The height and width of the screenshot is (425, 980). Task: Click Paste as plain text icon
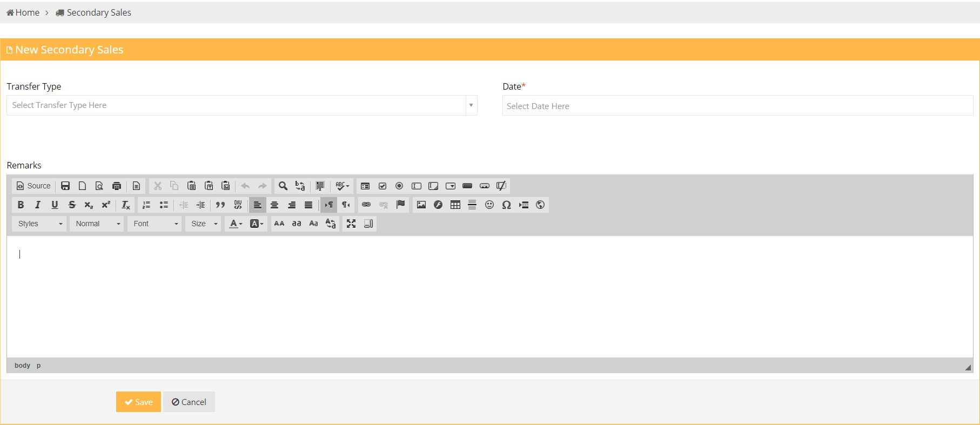click(209, 186)
